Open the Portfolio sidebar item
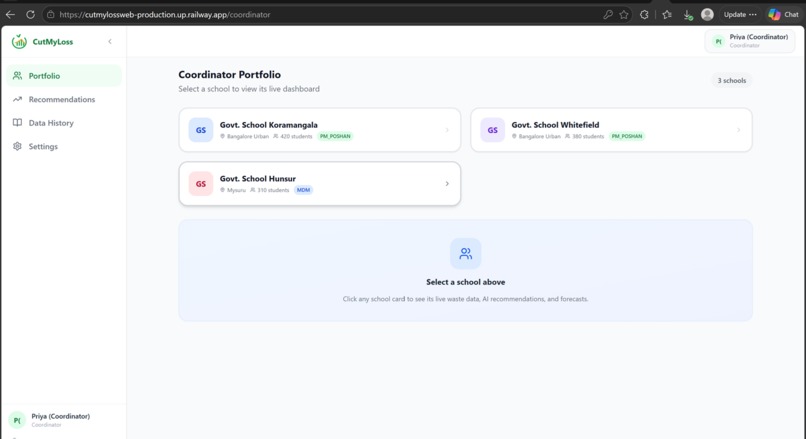 click(x=64, y=76)
